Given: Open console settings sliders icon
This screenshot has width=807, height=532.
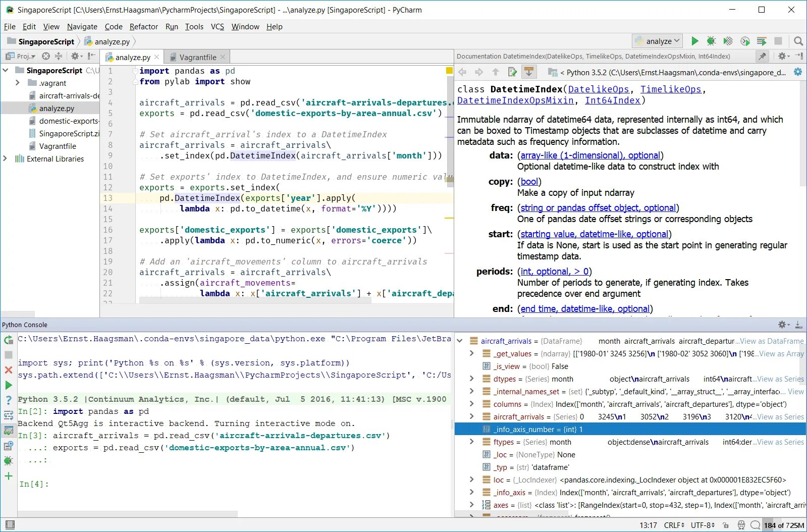Looking at the screenshot, I should point(9,415).
